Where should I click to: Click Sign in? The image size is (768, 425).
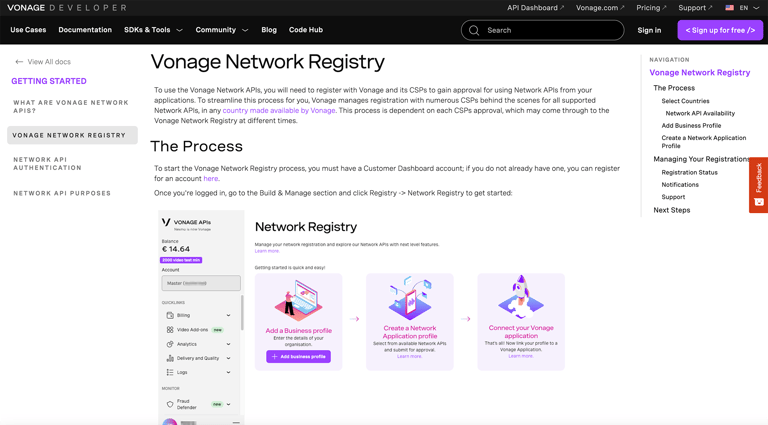point(649,30)
